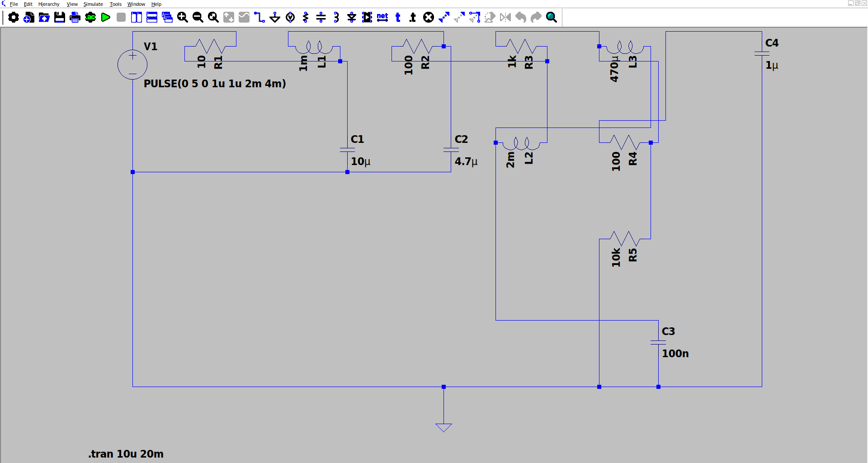This screenshot has width=868, height=463.
Task: Place a voltage source component
Action: (x=290, y=18)
